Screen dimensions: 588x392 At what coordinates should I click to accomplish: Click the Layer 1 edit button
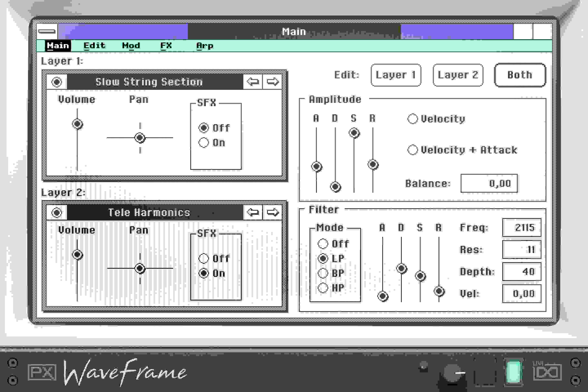[396, 75]
